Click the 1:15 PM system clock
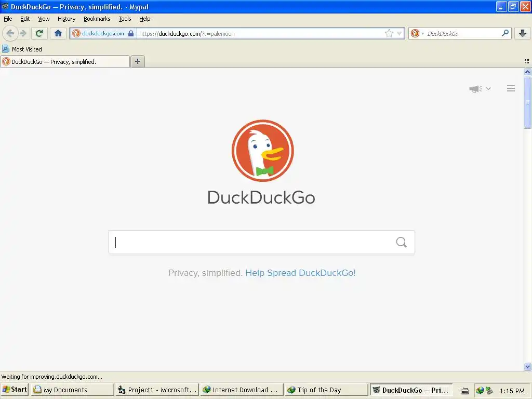The height and width of the screenshot is (399, 532). click(512, 391)
